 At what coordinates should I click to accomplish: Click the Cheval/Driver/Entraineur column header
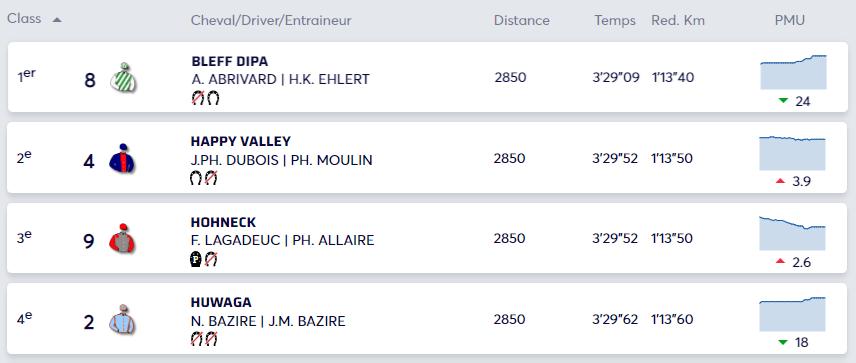pos(271,21)
